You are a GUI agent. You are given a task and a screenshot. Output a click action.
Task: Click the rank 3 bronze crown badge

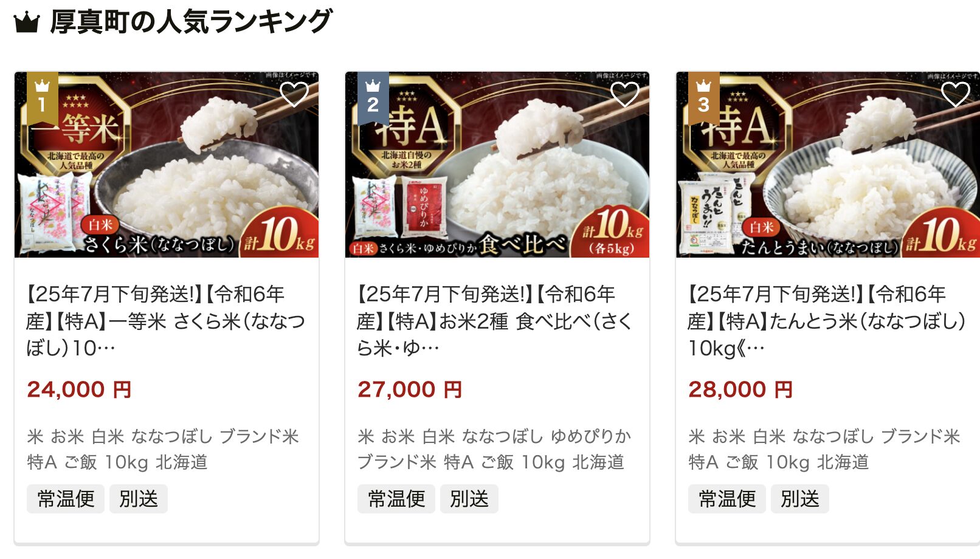click(704, 97)
